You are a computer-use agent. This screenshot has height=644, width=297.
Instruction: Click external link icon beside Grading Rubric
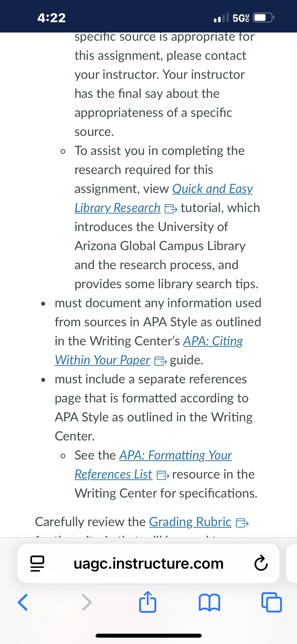click(242, 523)
